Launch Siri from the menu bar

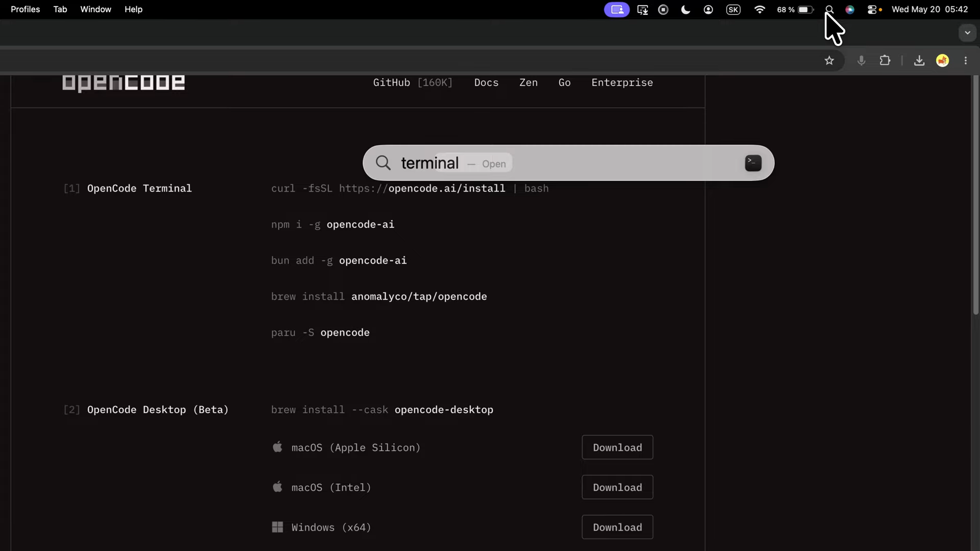(x=850, y=10)
